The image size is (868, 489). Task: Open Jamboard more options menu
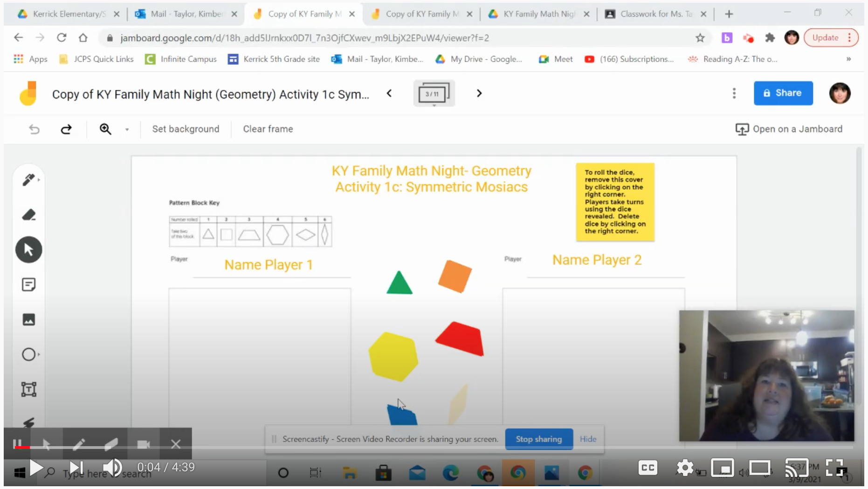pyautogui.click(x=734, y=94)
